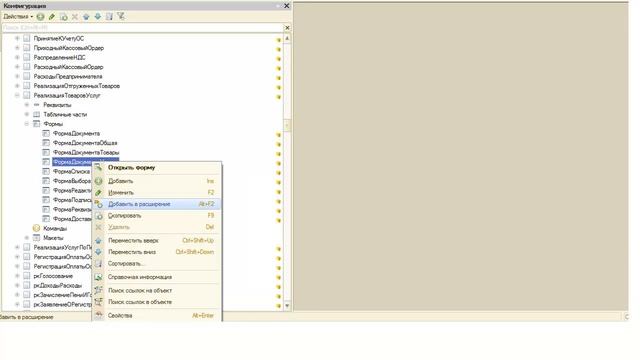Select the ркДоходыРасходы document

(x=58, y=285)
